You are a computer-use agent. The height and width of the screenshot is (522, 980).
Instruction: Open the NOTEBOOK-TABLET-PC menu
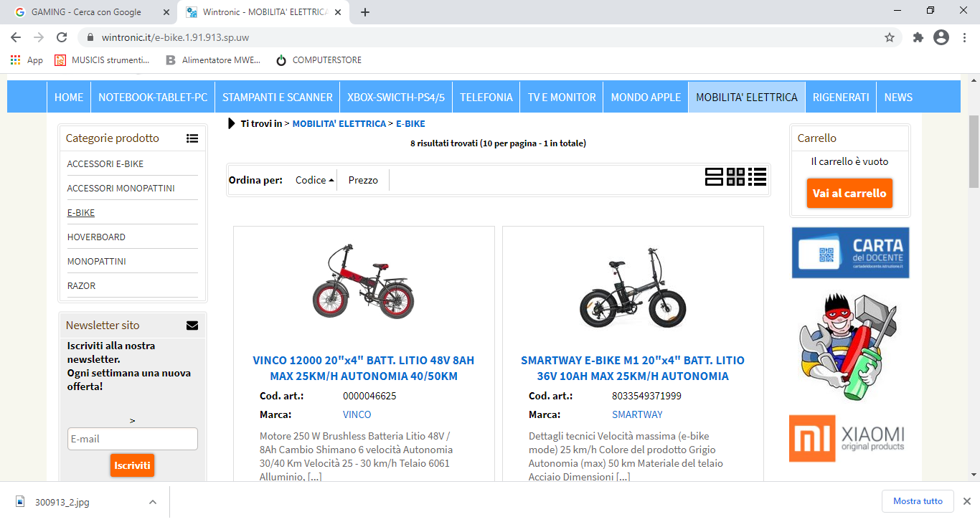coord(153,97)
